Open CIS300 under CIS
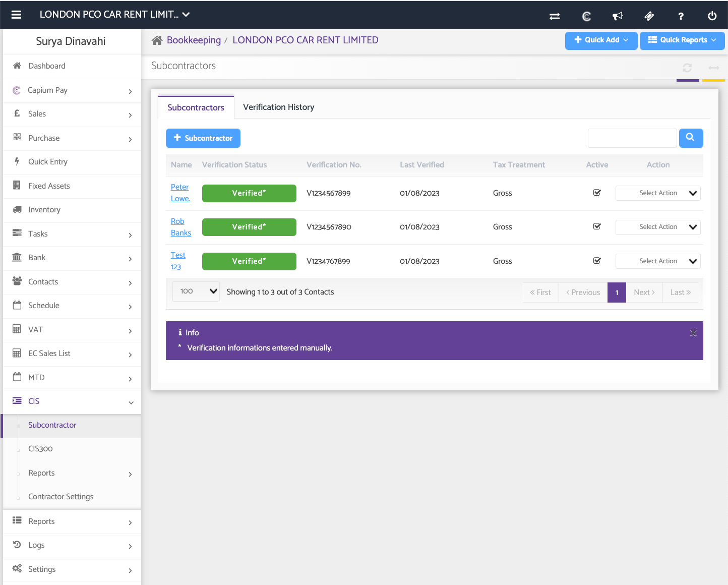728x585 pixels. (x=72, y=449)
